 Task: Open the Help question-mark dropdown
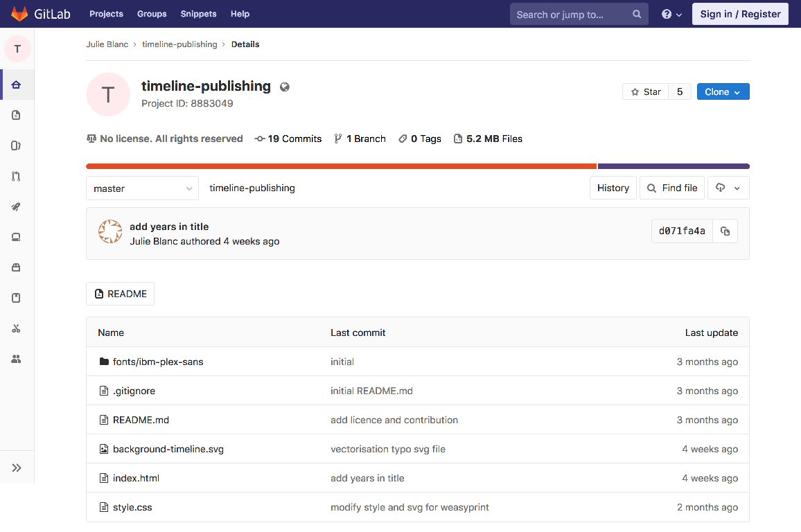(671, 15)
